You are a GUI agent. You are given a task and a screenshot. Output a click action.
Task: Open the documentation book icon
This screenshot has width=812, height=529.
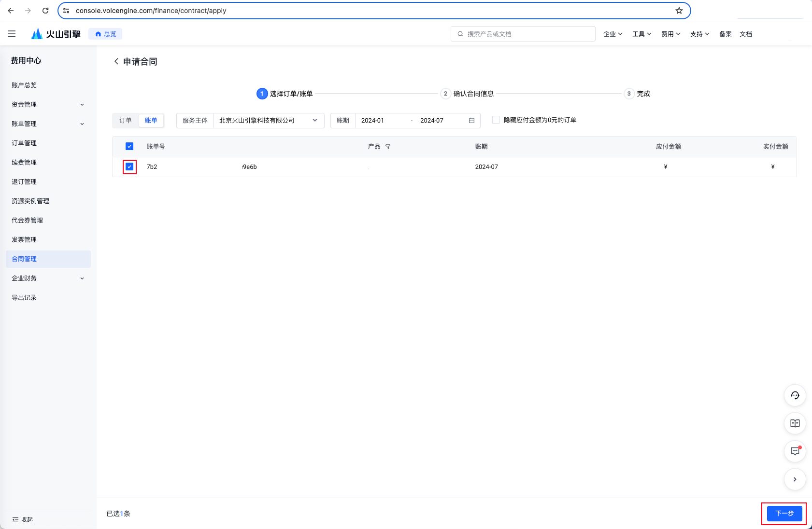(x=795, y=423)
